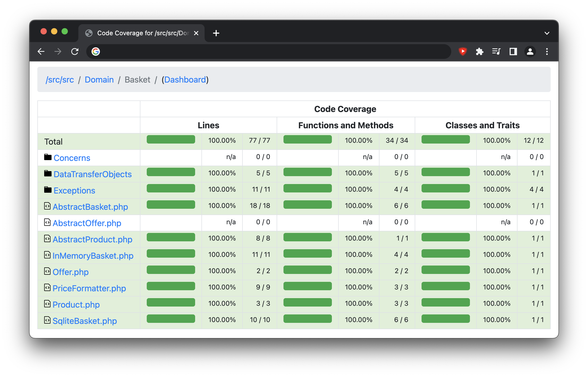
Task: Open the extensions puzzle piece menu
Action: coord(479,52)
